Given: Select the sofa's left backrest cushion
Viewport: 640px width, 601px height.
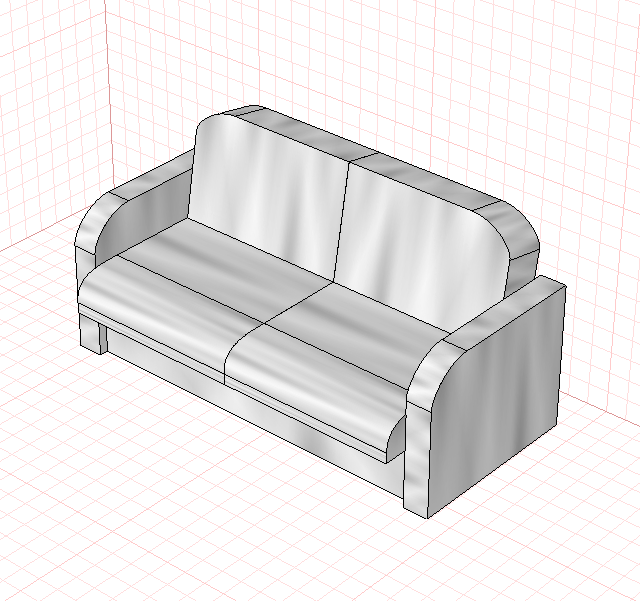Looking at the screenshot, I should point(267,196).
